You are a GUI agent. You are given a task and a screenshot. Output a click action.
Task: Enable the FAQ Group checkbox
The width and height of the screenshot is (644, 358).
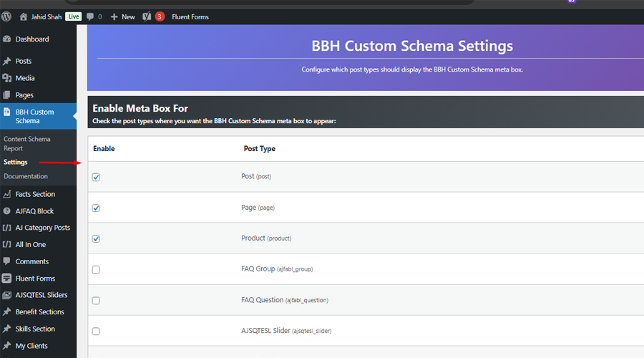pos(96,270)
